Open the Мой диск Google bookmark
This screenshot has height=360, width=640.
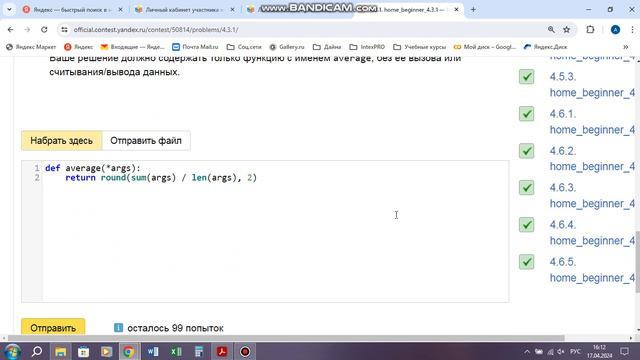point(484,47)
